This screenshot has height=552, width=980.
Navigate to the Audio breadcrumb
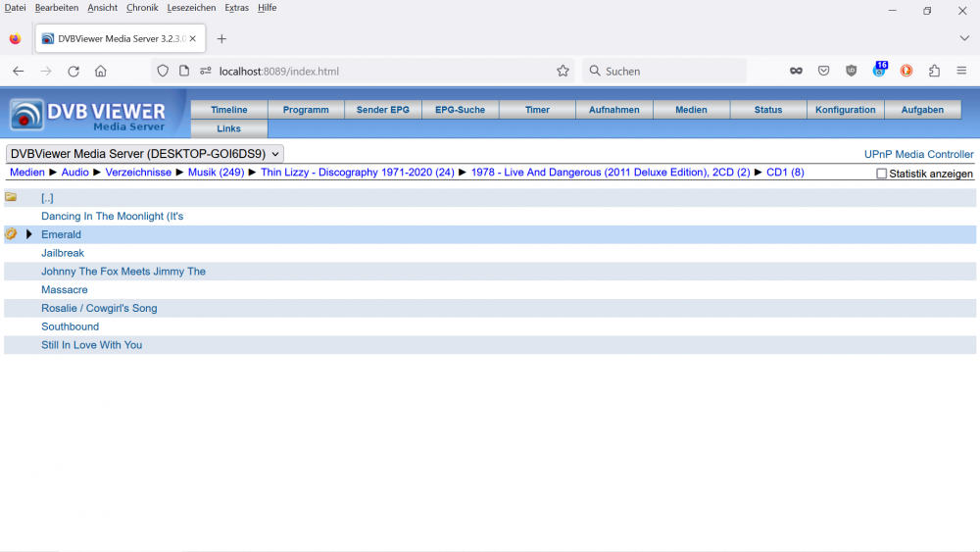(x=75, y=172)
